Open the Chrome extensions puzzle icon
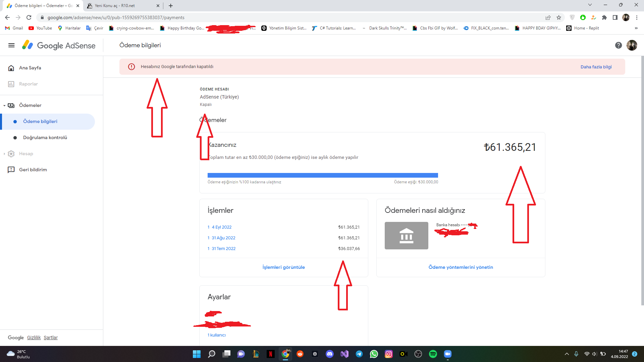 [x=604, y=17]
